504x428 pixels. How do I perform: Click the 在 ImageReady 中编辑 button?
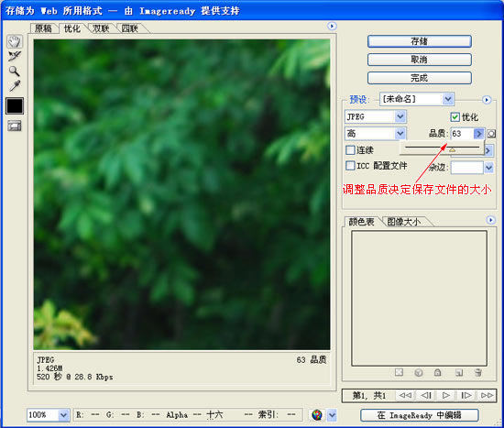[x=420, y=415]
